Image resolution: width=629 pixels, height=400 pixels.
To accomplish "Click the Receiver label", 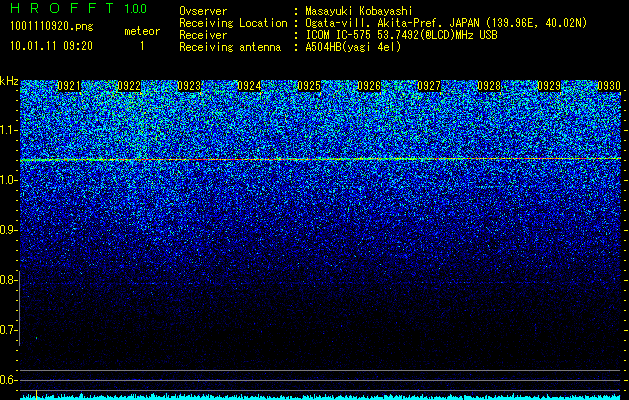I will [203, 35].
